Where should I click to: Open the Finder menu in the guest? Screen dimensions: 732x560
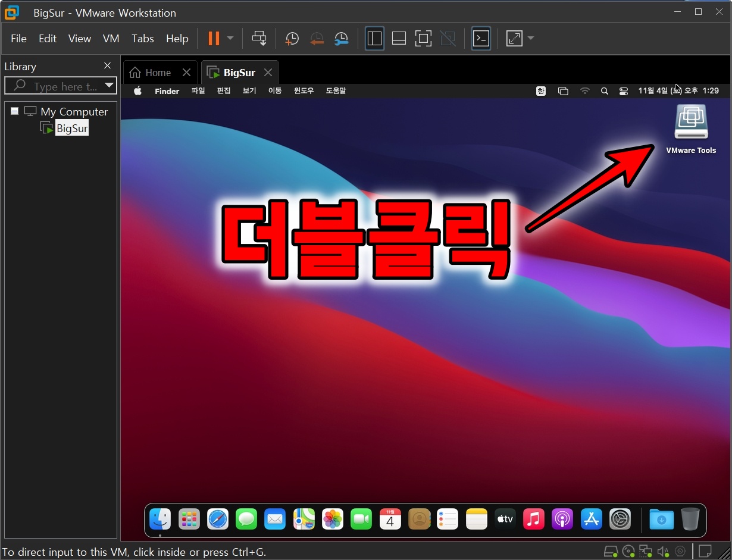tap(167, 91)
